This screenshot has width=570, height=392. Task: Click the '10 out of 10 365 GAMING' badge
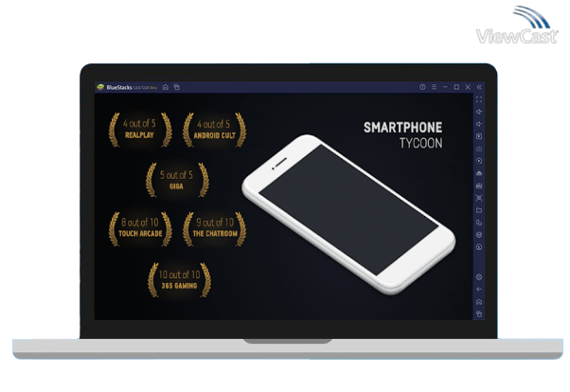pyautogui.click(x=179, y=279)
